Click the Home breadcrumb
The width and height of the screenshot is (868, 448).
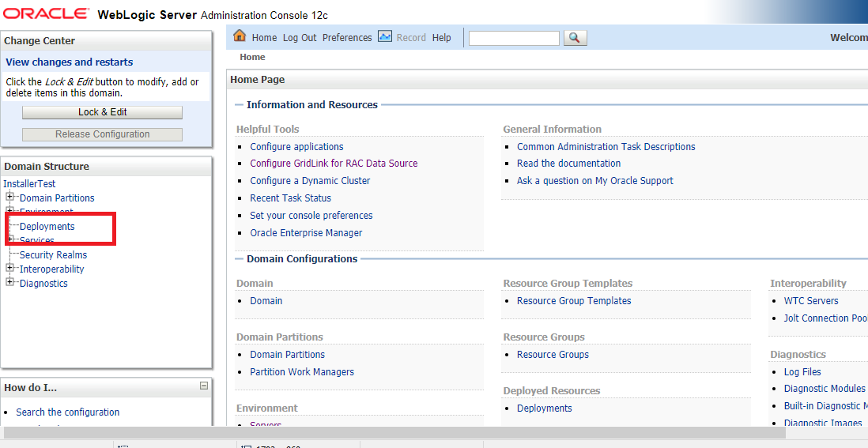(x=252, y=57)
